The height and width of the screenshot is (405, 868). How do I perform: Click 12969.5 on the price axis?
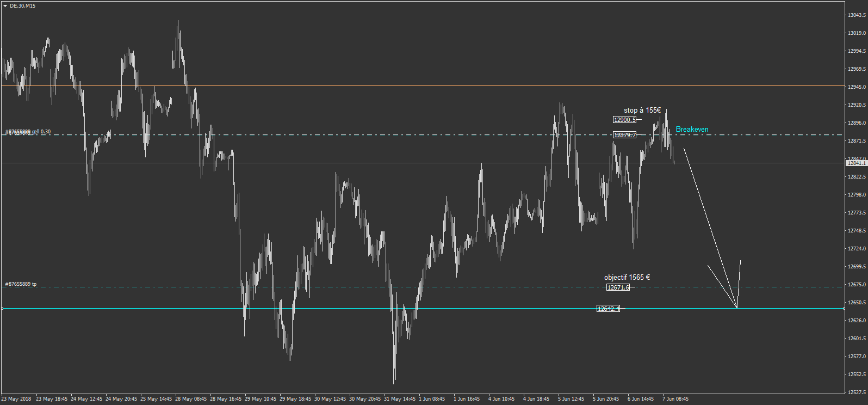(857, 69)
